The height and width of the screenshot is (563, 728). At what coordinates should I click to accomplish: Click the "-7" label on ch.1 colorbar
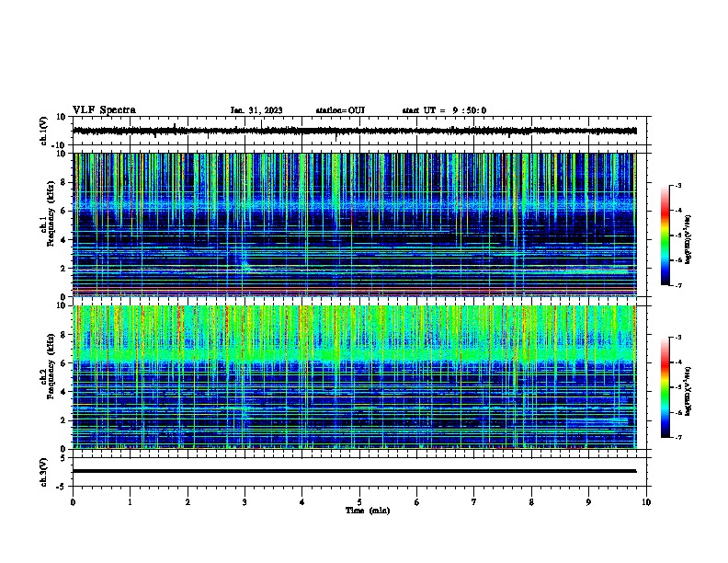(677, 285)
